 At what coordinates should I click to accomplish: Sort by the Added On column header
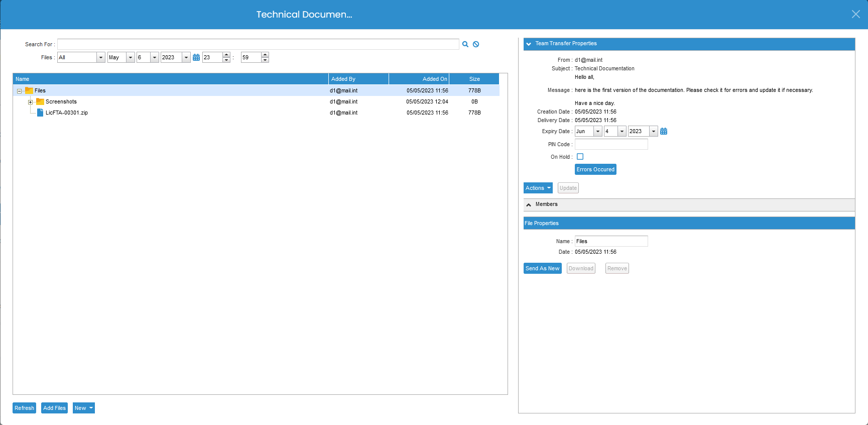click(419, 79)
